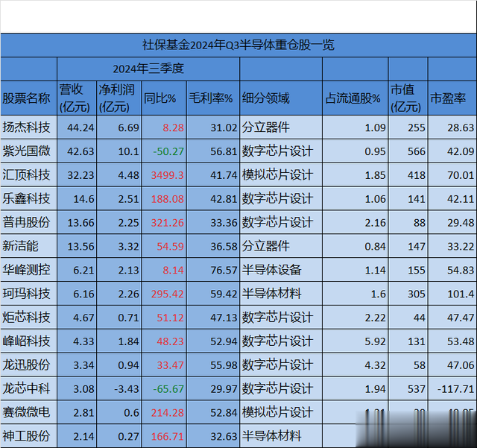
Task: Click the 赛微微电 stock name cell
Action: (27, 412)
